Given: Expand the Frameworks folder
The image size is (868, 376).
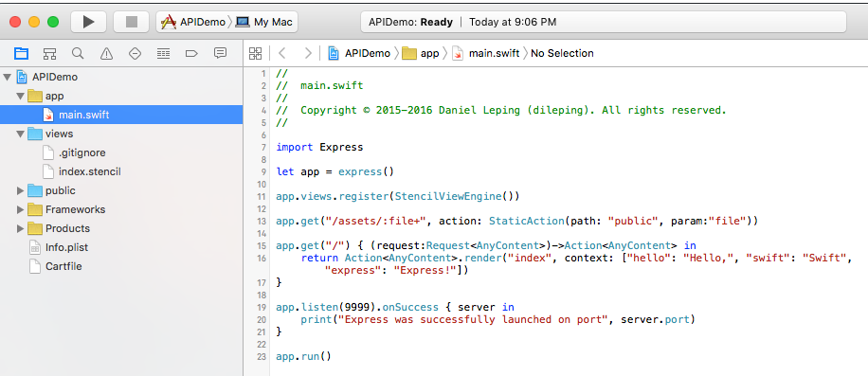Looking at the screenshot, I should (x=21, y=209).
